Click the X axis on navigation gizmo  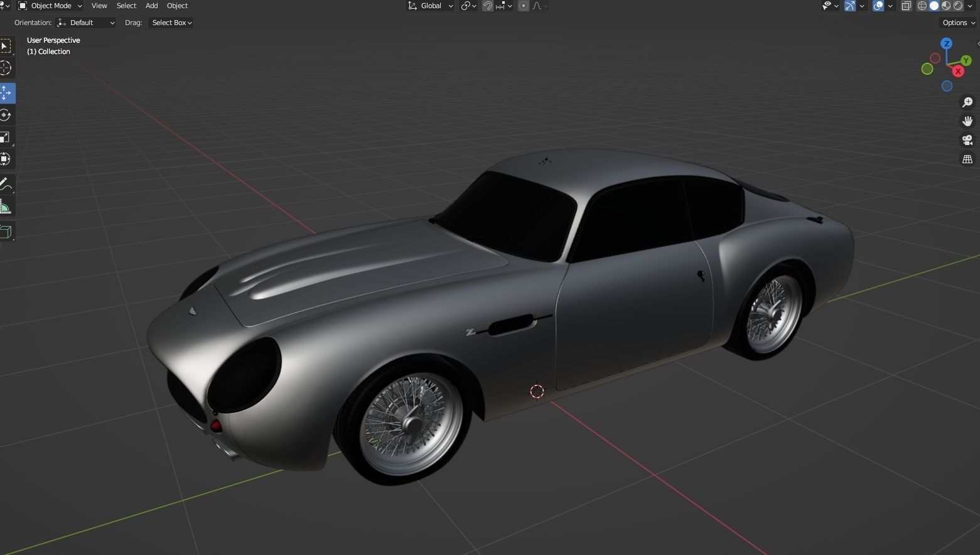click(x=958, y=71)
